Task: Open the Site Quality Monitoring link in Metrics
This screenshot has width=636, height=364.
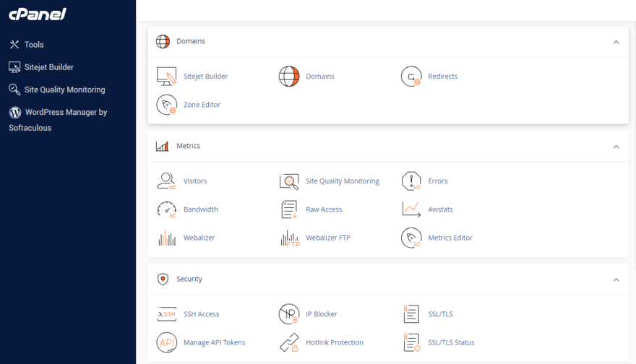Action: 343,181
